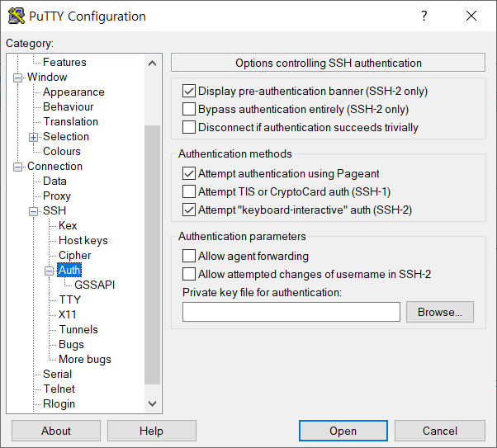Select the SSH category
Screen dimensions: 497x448
tap(54, 210)
